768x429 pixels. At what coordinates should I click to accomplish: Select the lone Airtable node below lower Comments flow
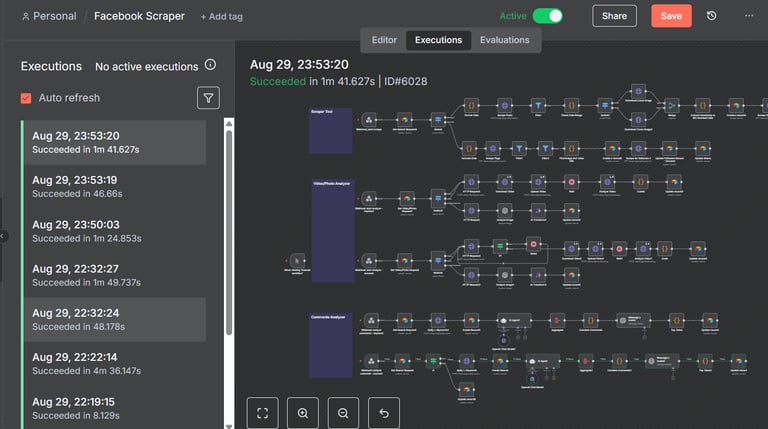pyautogui.click(x=466, y=390)
